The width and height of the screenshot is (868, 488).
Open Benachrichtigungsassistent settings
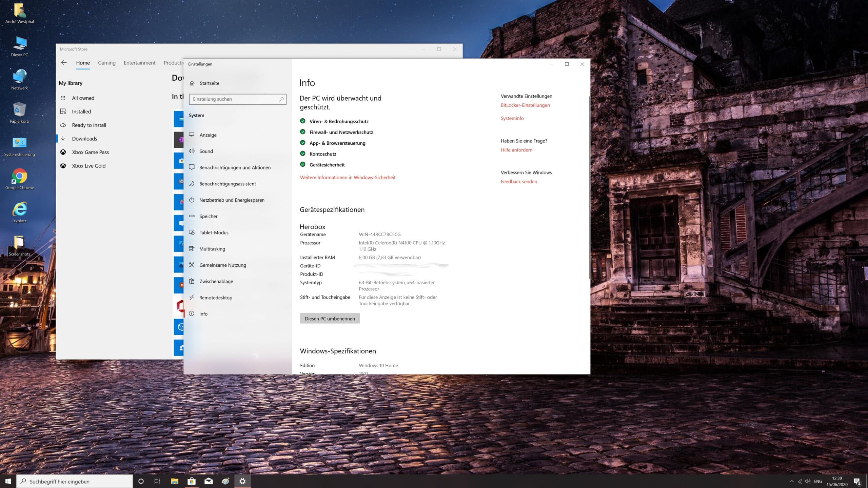pyautogui.click(x=237, y=184)
